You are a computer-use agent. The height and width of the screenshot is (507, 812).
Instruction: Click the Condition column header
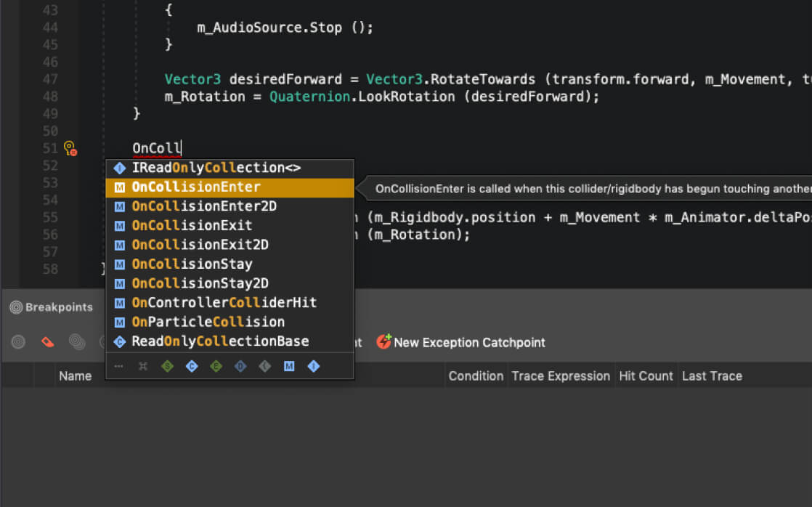(476, 376)
